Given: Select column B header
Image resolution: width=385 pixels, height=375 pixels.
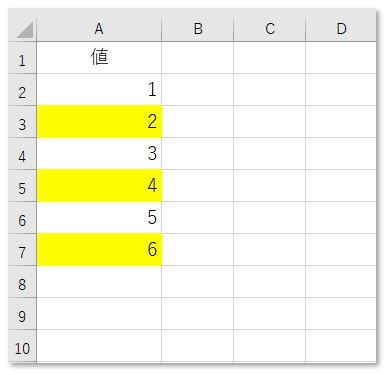Looking at the screenshot, I should (198, 29).
